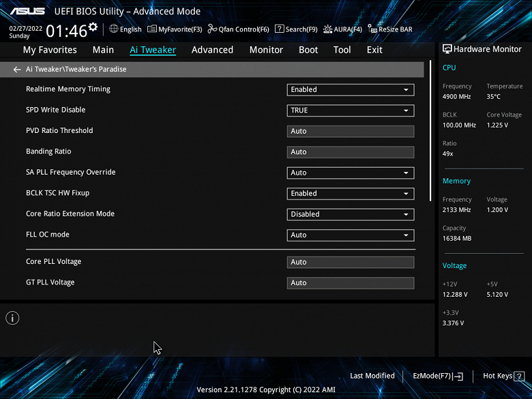Click EzMode(F7) button label
The image size is (532, 399).
click(x=432, y=376)
